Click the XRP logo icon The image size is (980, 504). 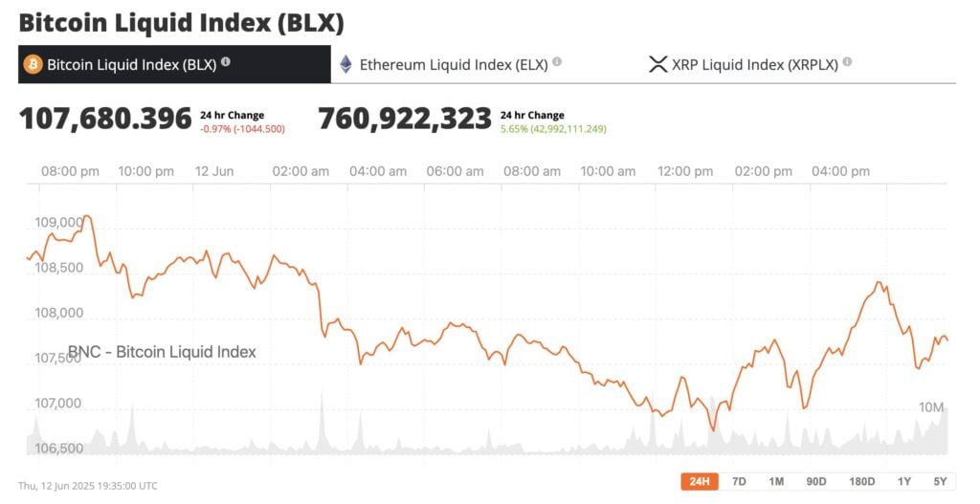point(657,64)
